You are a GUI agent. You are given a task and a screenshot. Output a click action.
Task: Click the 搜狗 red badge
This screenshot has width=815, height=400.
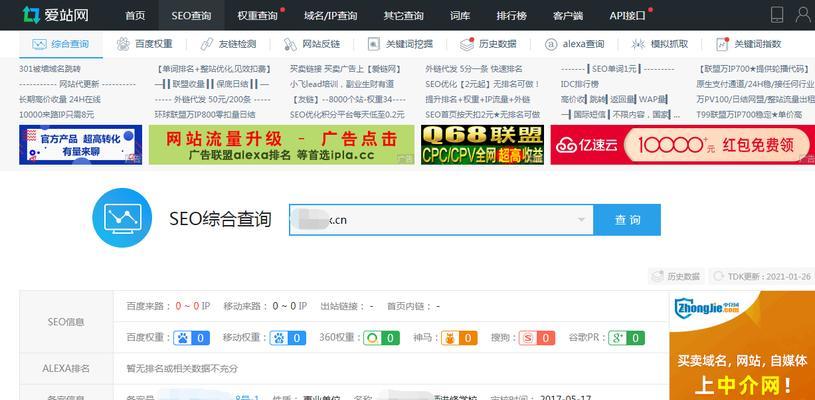(x=536, y=338)
